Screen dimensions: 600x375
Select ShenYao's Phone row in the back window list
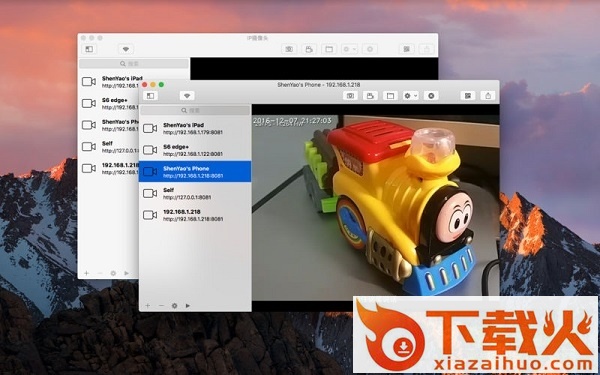point(109,125)
